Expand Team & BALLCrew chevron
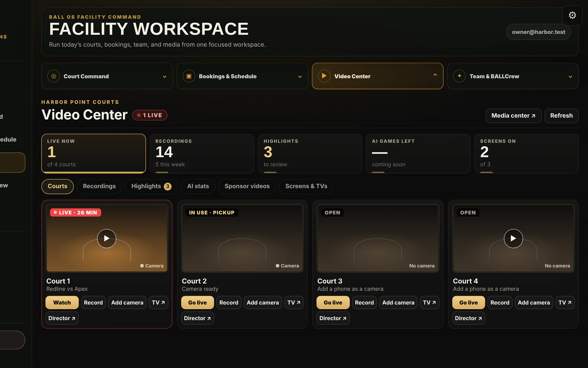588x368 pixels. tap(570, 77)
